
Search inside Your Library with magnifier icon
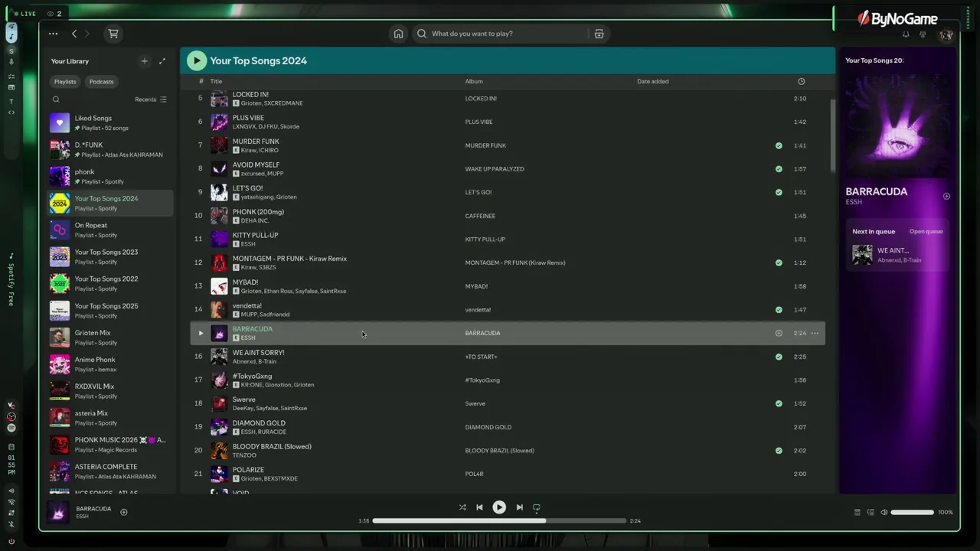point(56,99)
